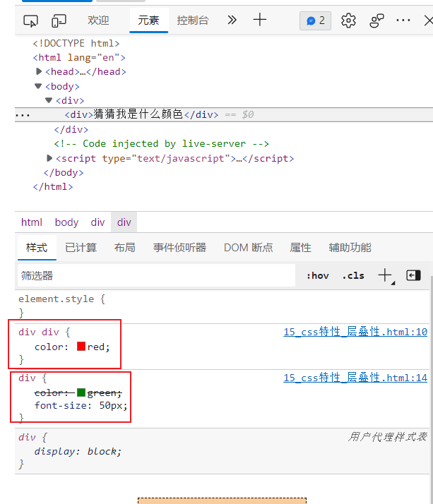433x504 pixels.
Task: Open the issues counter showing 2
Action: coord(315,21)
